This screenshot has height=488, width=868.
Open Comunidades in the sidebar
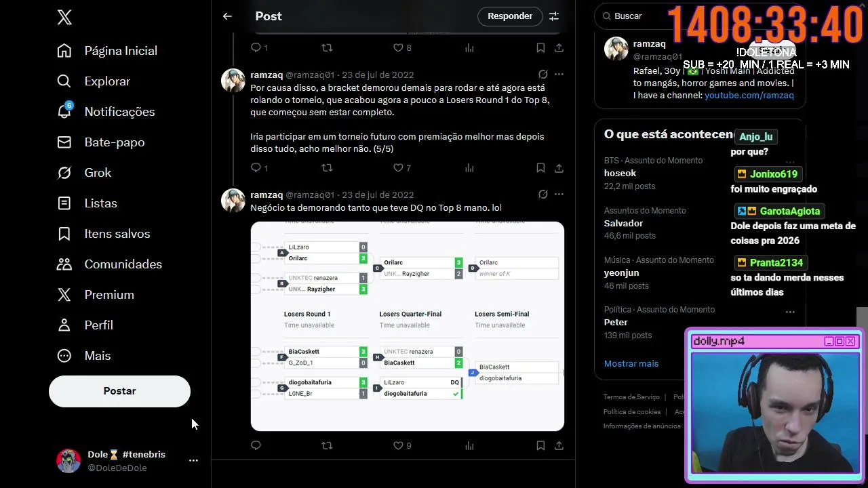109,264
